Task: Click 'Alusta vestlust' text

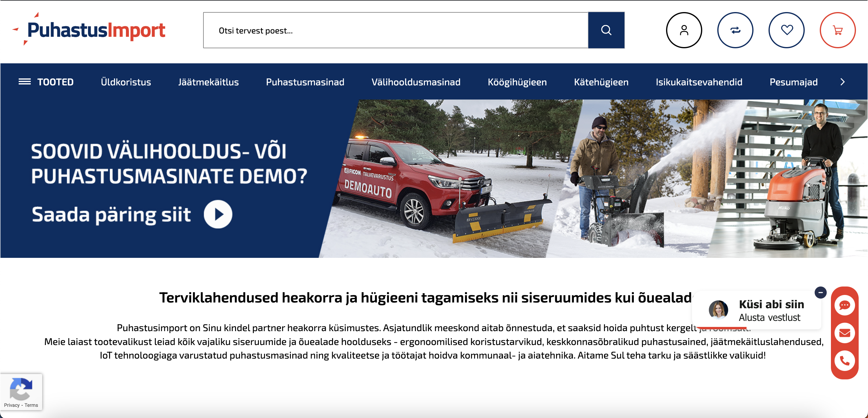Action: click(769, 318)
